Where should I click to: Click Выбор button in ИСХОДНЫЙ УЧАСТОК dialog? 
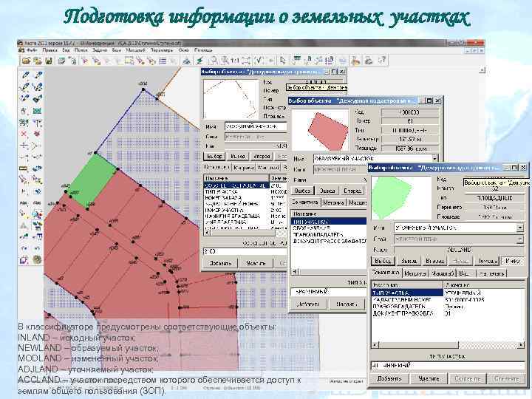point(214,157)
